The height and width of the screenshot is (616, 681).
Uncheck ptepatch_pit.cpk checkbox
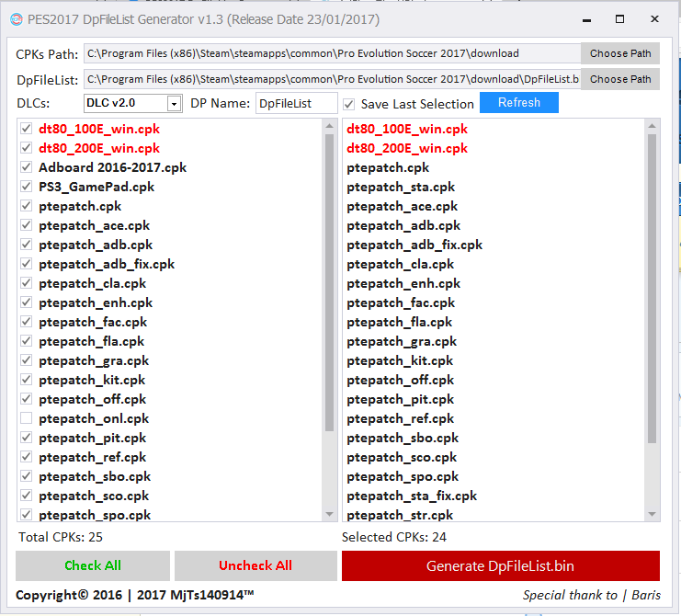point(26,438)
